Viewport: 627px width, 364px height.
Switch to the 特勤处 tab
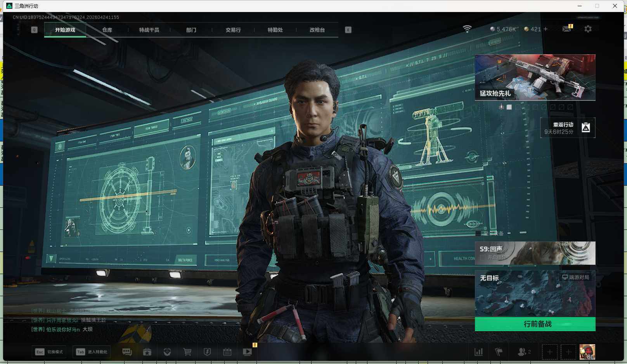click(x=275, y=30)
